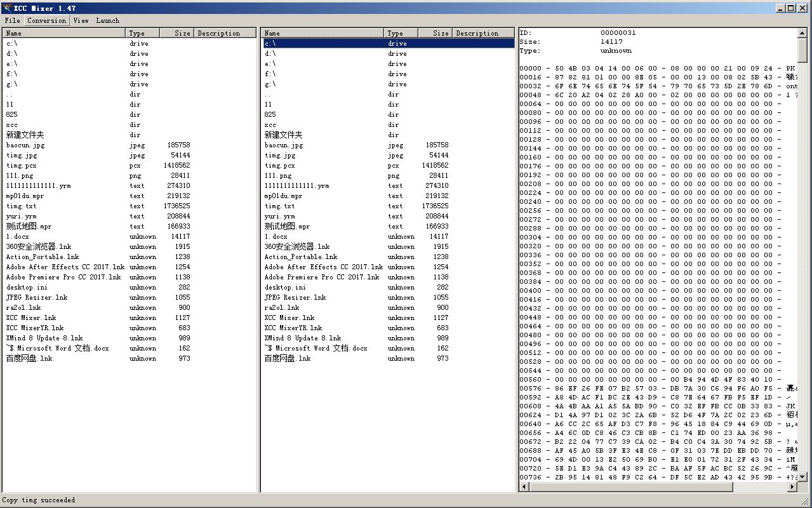Select Action_Portable.lnk in left pane
812x508 pixels.
43,257
